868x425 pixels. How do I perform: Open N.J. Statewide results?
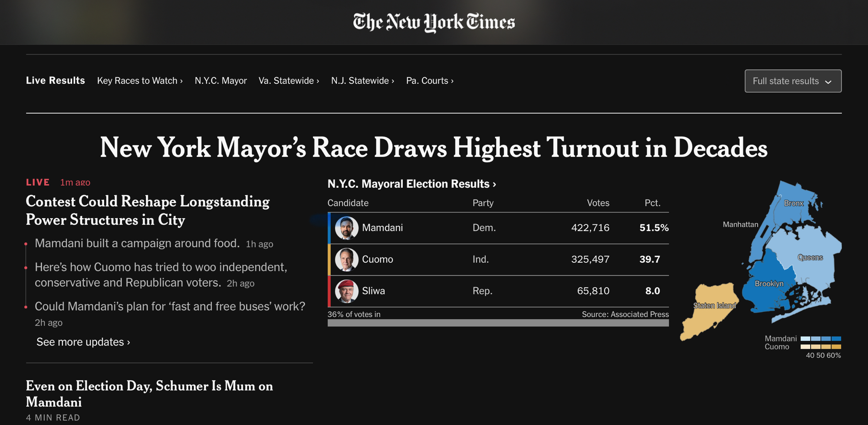362,81
